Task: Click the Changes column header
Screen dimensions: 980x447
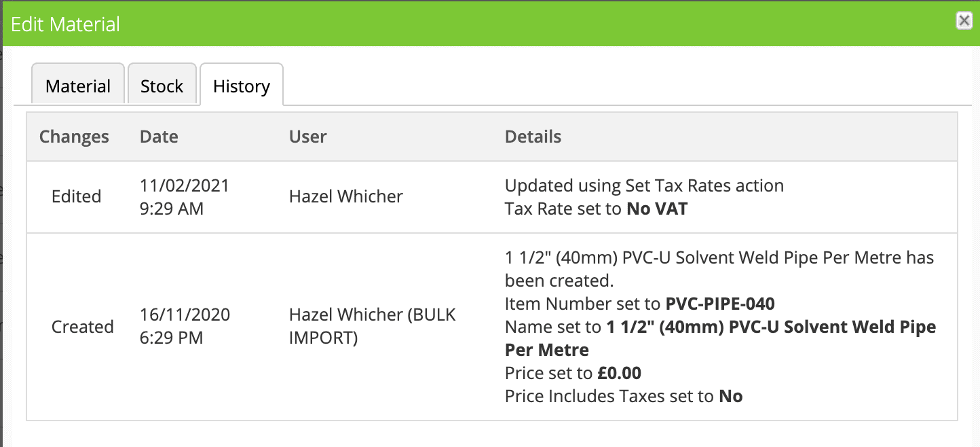Action: click(x=74, y=137)
